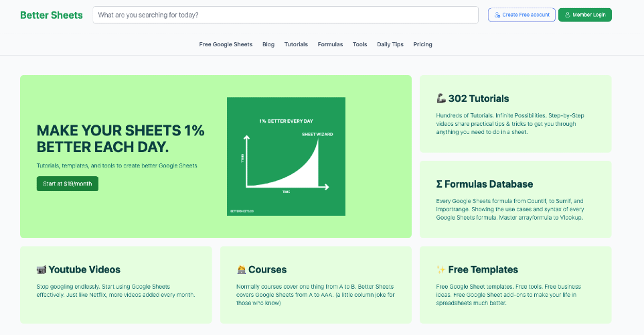Image resolution: width=644 pixels, height=335 pixels.
Task: Click the hero headline Make Your Sheets 1% Better
Action: [x=120, y=139]
